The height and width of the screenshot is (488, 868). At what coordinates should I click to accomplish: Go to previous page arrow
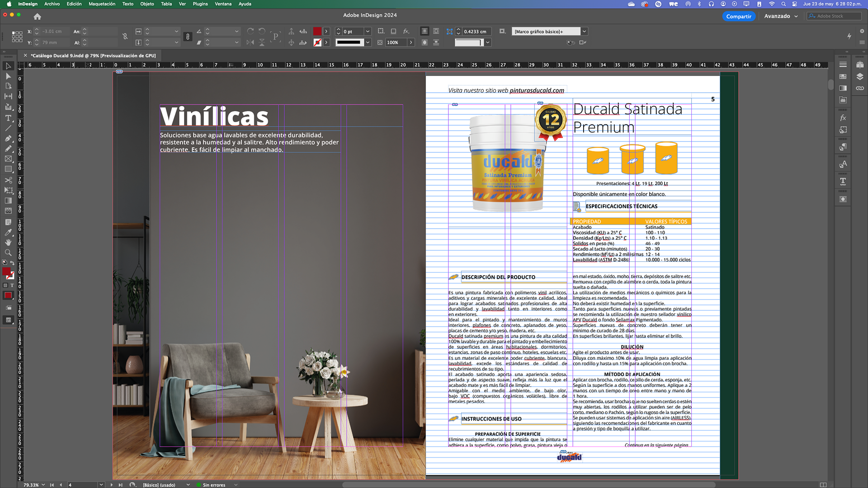61,485
